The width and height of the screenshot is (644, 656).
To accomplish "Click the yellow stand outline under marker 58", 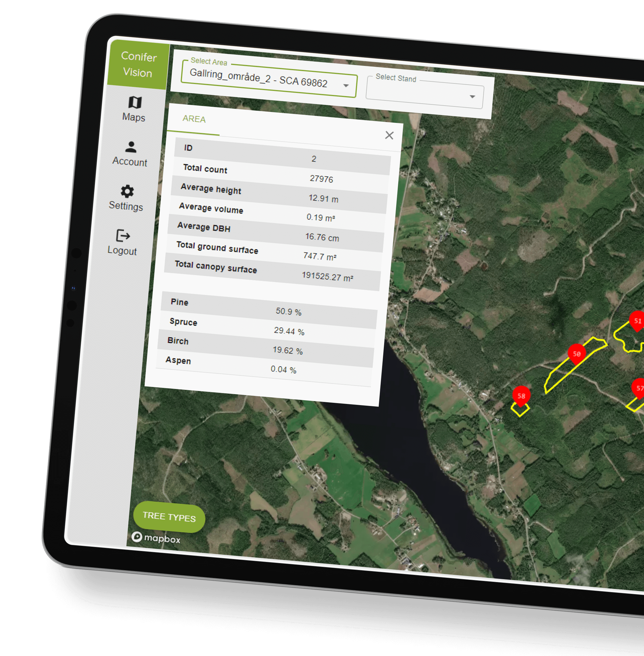I will 520,409.
